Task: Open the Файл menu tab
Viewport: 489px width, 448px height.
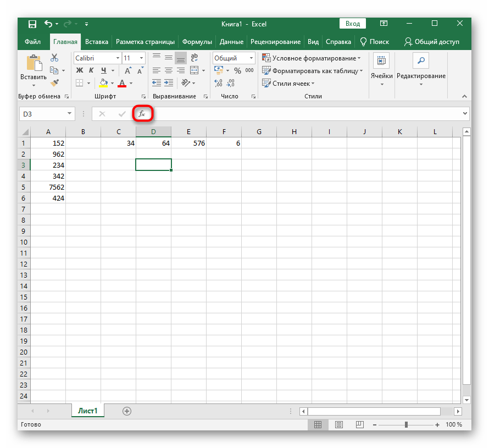Action: [33, 42]
